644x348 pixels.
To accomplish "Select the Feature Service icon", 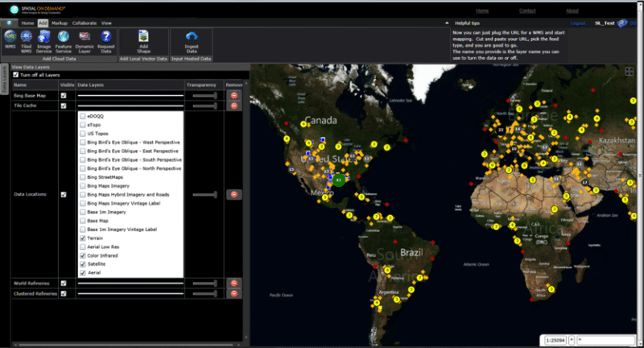I will (x=64, y=38).
